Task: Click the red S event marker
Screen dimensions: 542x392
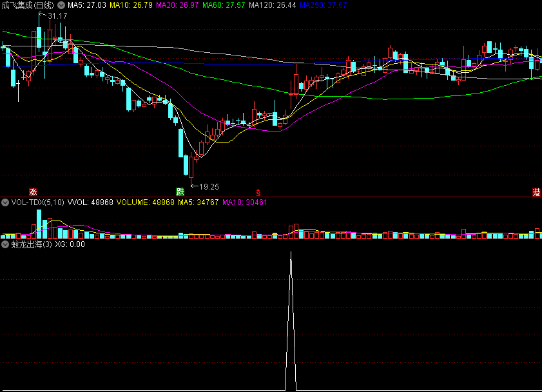Action: coord(258,193)
